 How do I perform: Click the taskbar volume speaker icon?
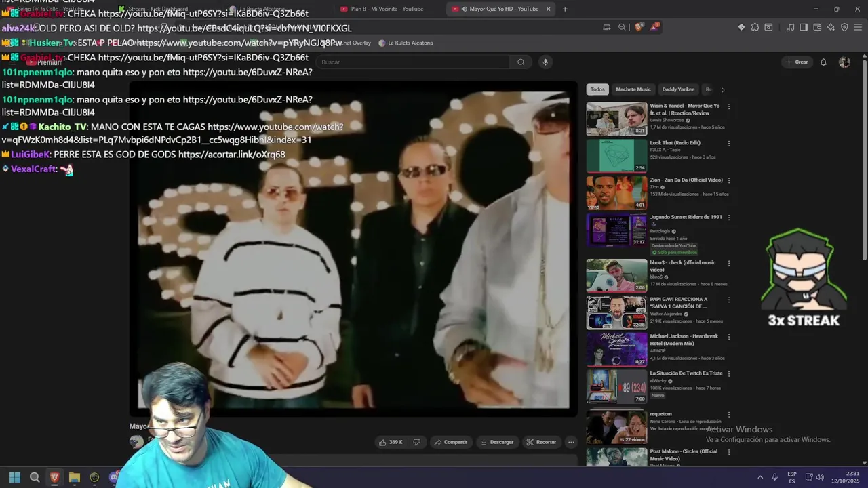pos(820,477)
